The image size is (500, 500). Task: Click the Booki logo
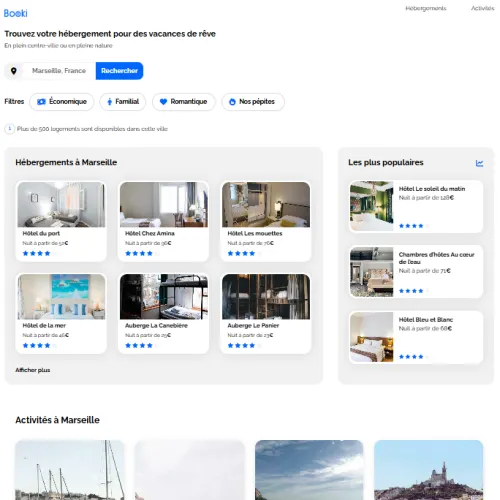point(15,13)
